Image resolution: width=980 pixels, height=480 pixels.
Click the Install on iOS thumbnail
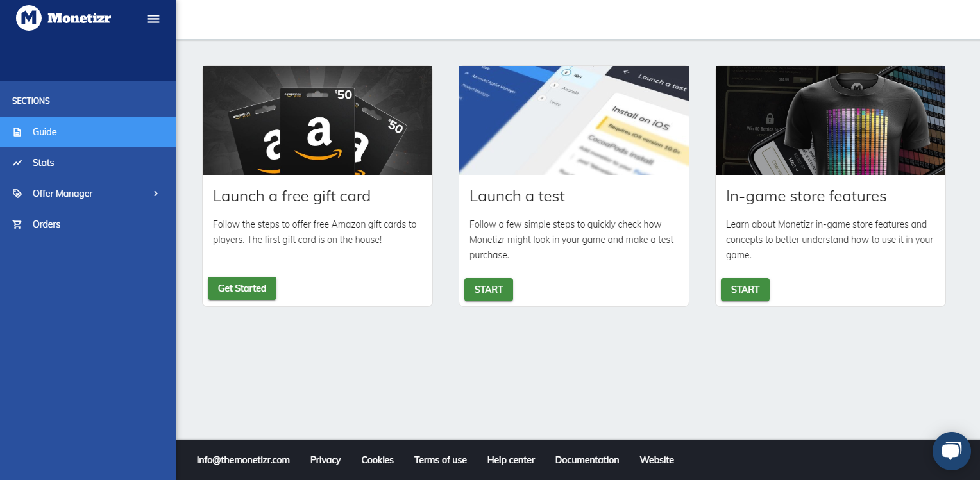click(x=574, y=120)
